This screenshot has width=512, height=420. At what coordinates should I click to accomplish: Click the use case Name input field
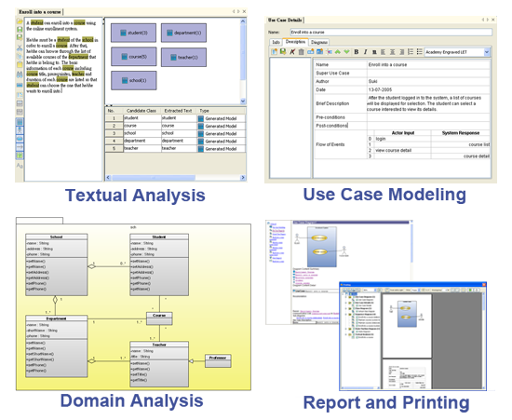(391, 32)
